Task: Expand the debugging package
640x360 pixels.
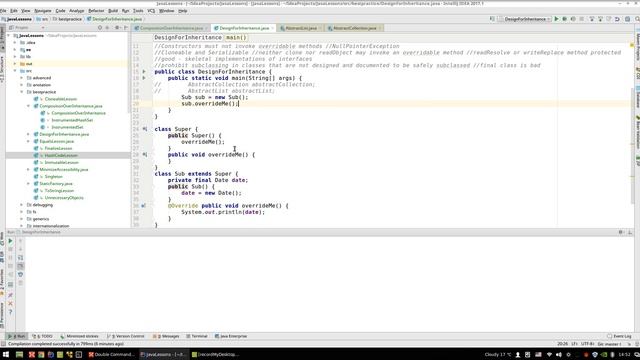Action: pos(22,205)
